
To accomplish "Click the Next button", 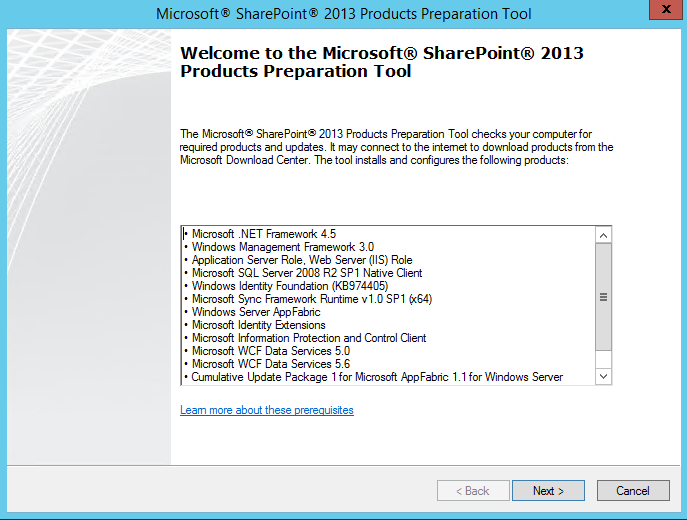I will tap(548, 490).
